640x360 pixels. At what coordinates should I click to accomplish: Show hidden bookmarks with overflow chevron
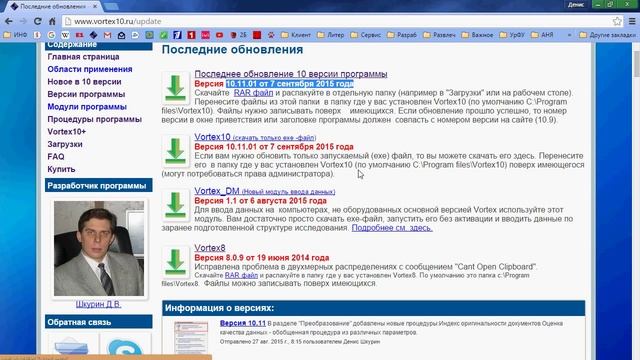click(569, 35)
